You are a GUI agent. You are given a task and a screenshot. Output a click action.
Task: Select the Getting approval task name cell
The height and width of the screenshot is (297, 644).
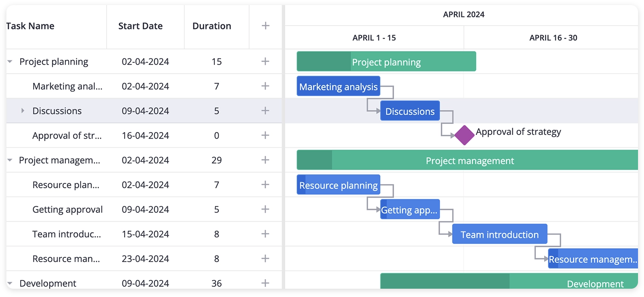tap(68, 210)
